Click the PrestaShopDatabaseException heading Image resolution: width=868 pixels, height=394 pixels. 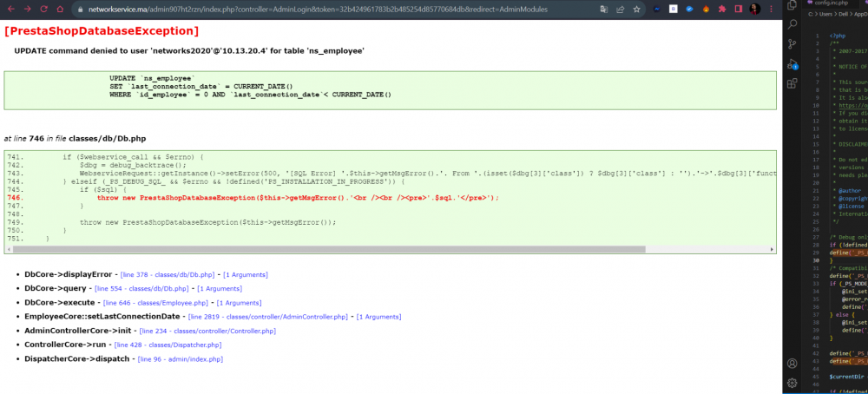click(102, 31)
